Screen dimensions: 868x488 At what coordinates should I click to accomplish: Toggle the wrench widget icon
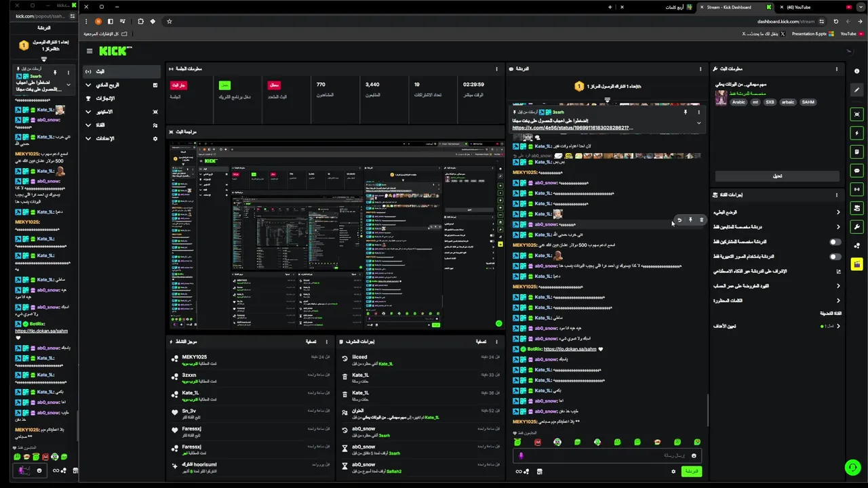tap(857, 226)
